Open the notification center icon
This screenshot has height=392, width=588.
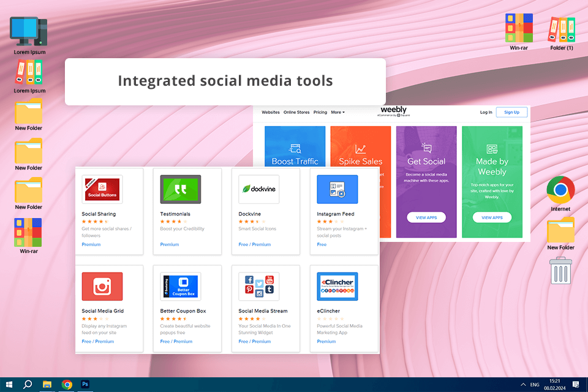tap(576, 385)
